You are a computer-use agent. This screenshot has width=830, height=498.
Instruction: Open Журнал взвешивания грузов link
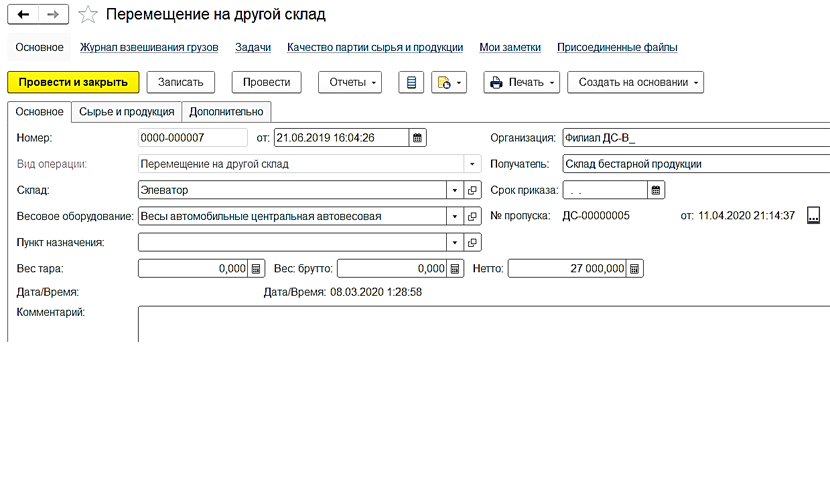coord(149,47)
